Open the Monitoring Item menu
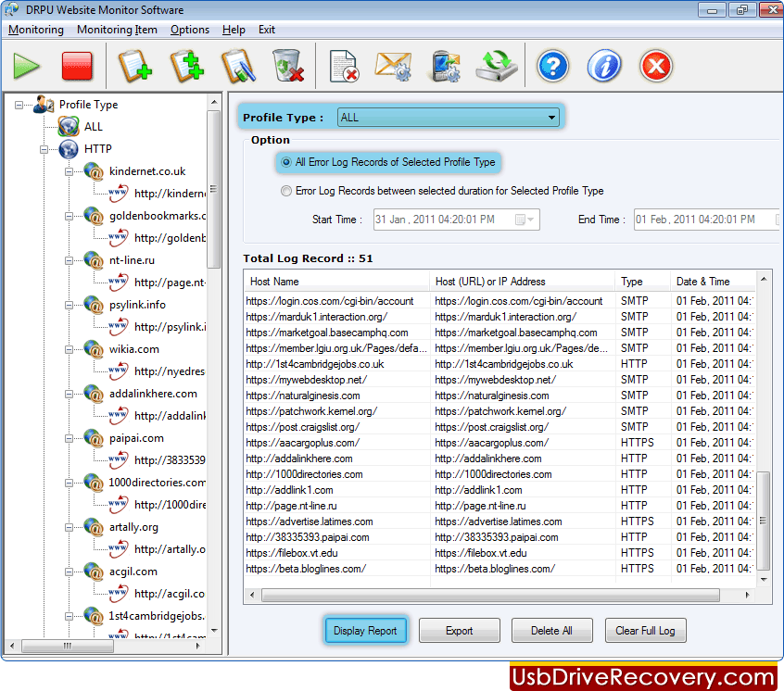This screenshot has height=691, width=784. pos(117,30)
